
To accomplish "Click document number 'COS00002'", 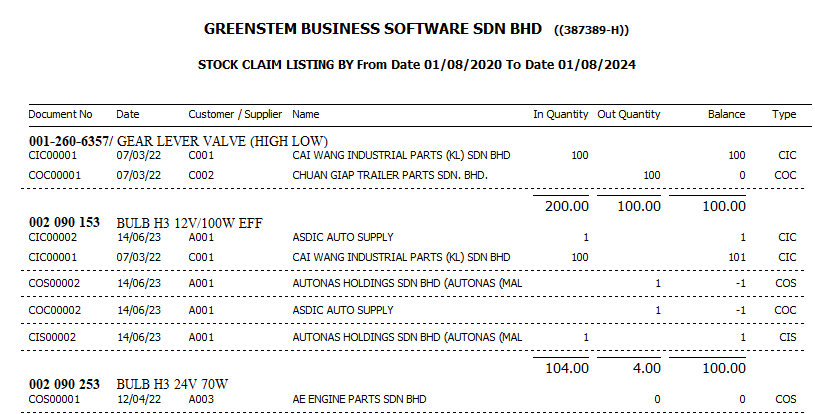I will pos(55,284).
